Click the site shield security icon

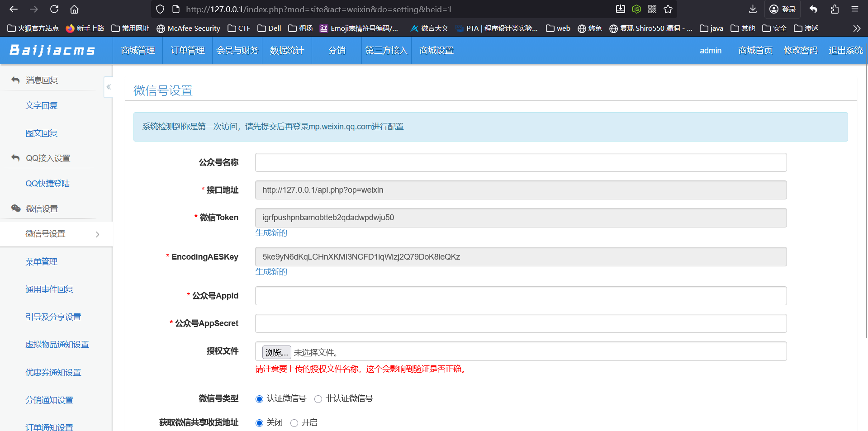tap(160, 9)
